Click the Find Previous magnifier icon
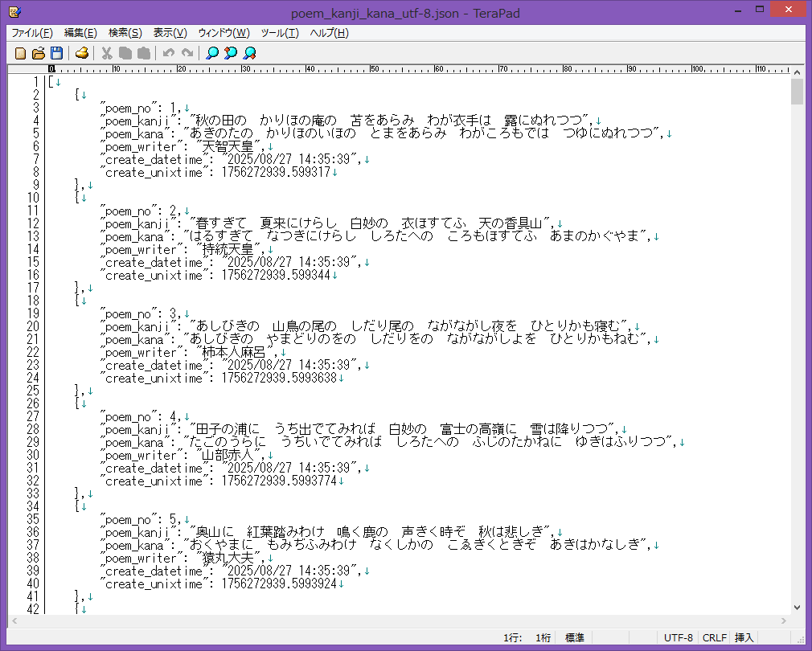 pos(231,53)
